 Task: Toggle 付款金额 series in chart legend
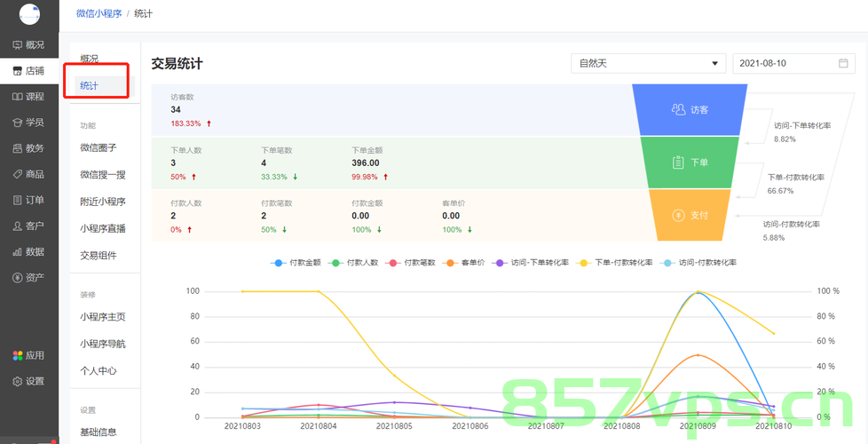point(296,263)
